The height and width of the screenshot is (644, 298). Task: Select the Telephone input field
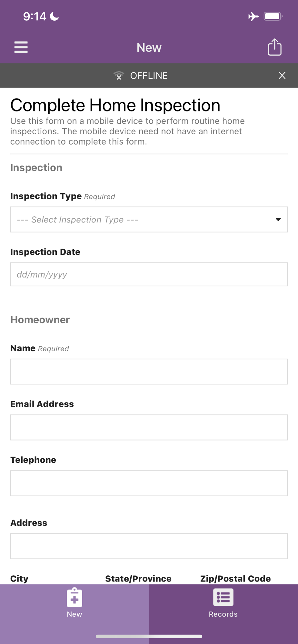tap(149, 483)
